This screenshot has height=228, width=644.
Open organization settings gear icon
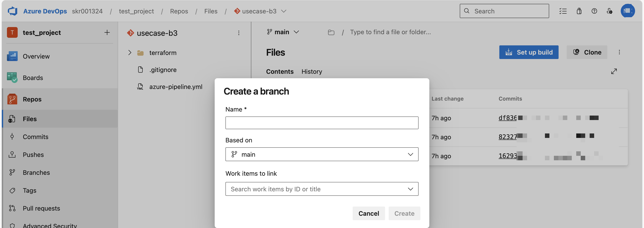point(610,11)
